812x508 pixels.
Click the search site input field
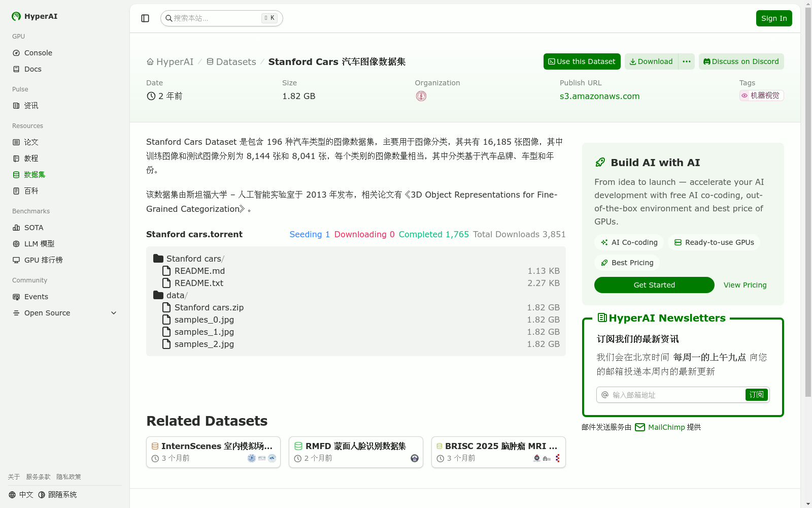pyautogui.click(x=222, y=18)
